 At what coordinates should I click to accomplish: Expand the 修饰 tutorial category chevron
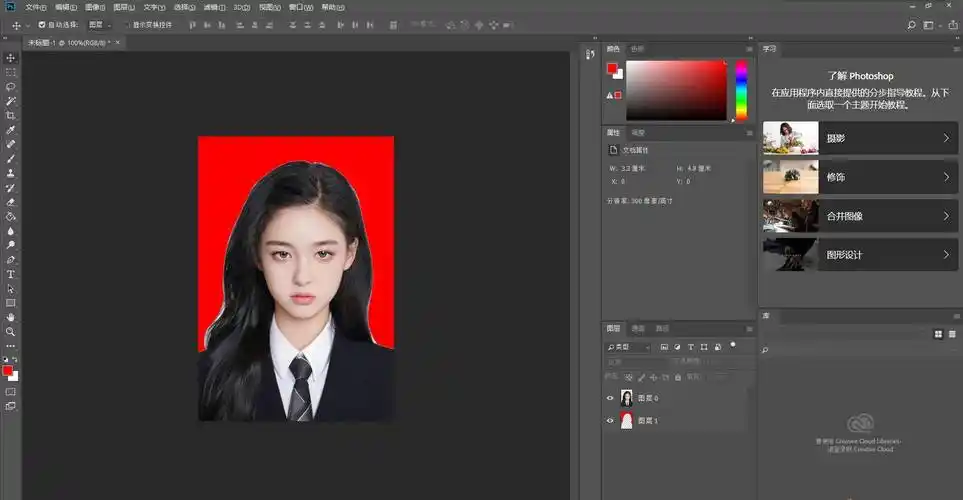point(946,177)
